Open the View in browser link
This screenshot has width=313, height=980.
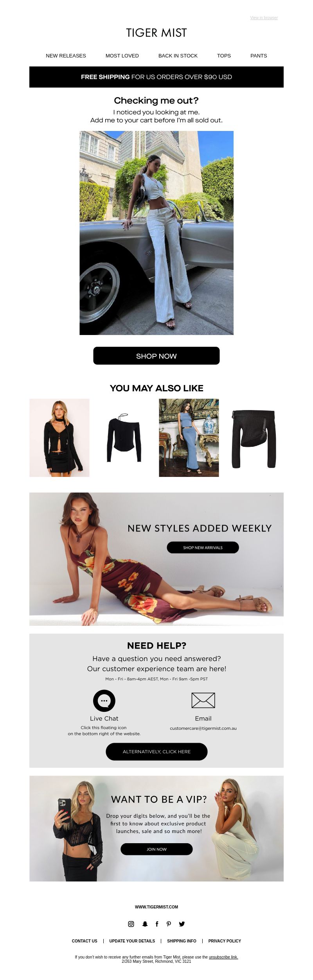click(x=264, y=18)
